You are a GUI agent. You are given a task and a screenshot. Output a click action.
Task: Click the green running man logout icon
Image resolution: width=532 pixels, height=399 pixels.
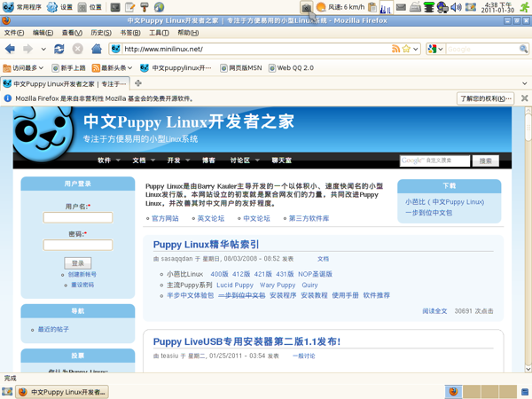[x=524, y=7]
